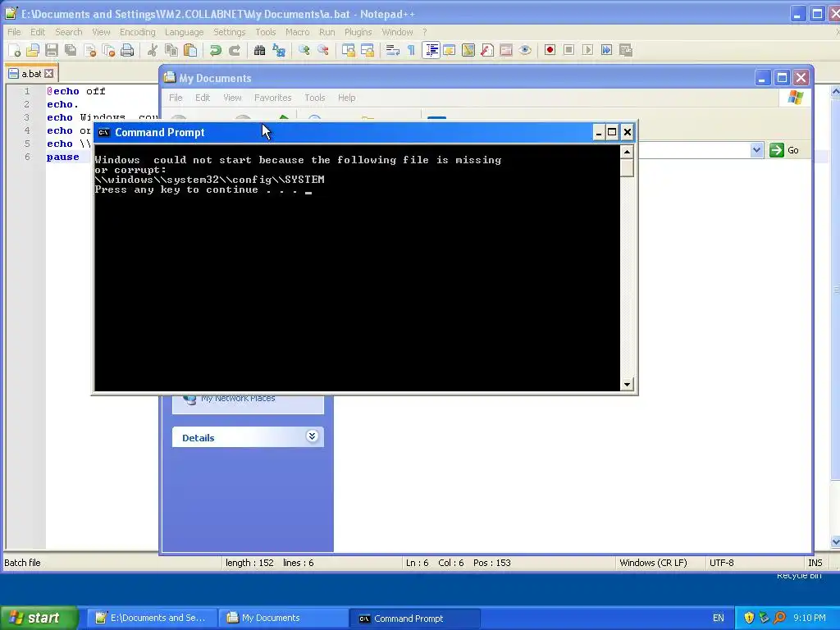
Task: Start macro recording with red circle icon
Action: [550, 50]
